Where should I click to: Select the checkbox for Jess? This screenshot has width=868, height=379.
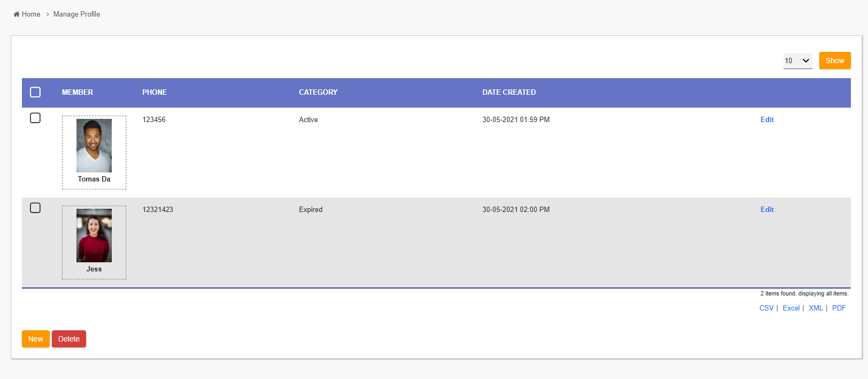click(x=35, y=208)
